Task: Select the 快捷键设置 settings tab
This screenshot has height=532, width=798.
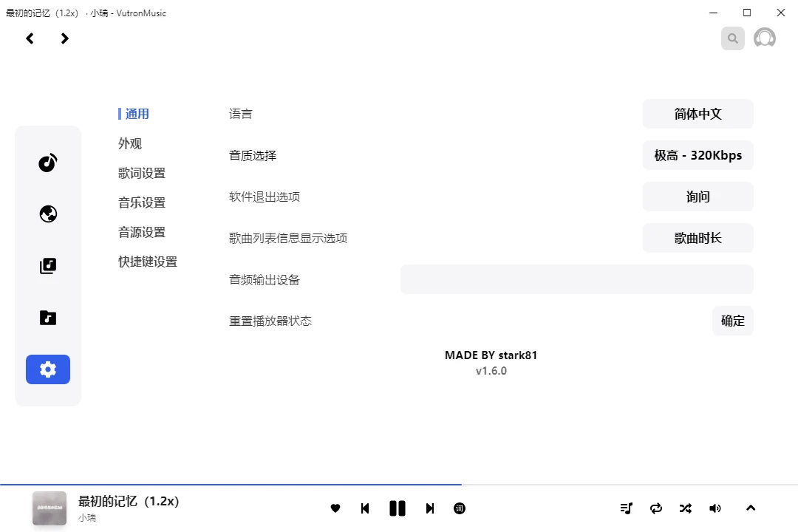Action: 148,262
